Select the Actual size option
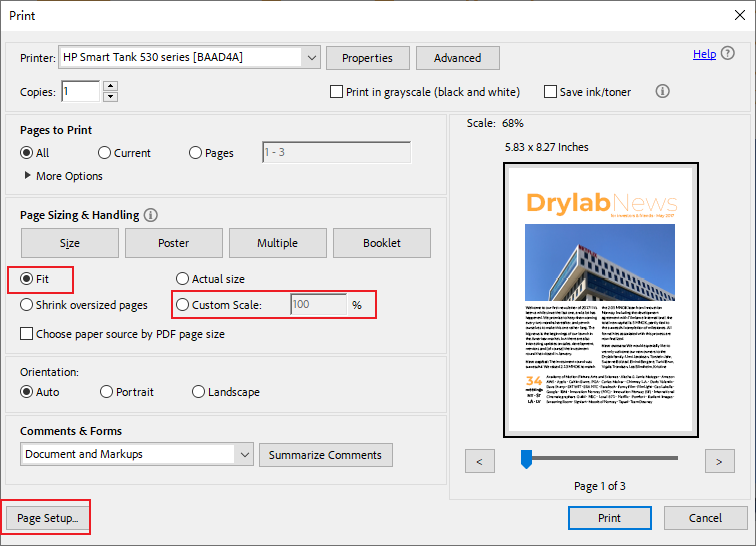 pyautogui.click(x=182, y=279)
